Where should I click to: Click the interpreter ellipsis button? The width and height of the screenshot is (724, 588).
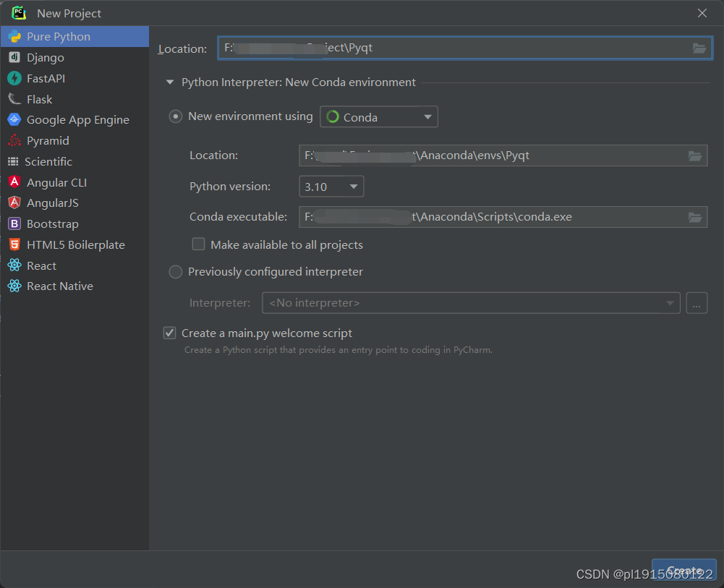[697, 303]
